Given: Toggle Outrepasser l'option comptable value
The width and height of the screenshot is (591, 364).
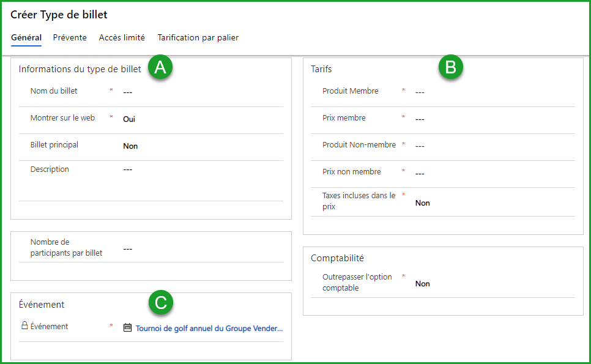Looking at the screenshot, I should pyautogui.click(x=422, y=284).
